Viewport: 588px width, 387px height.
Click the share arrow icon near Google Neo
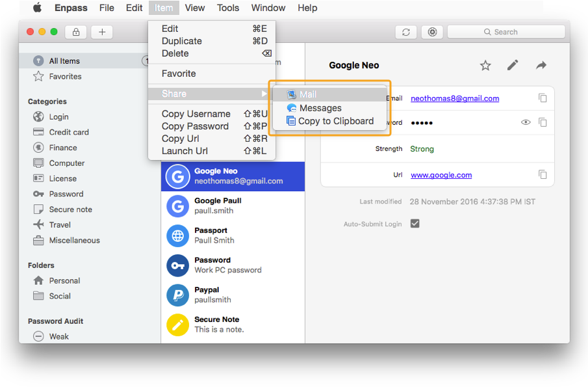point(541,65)
